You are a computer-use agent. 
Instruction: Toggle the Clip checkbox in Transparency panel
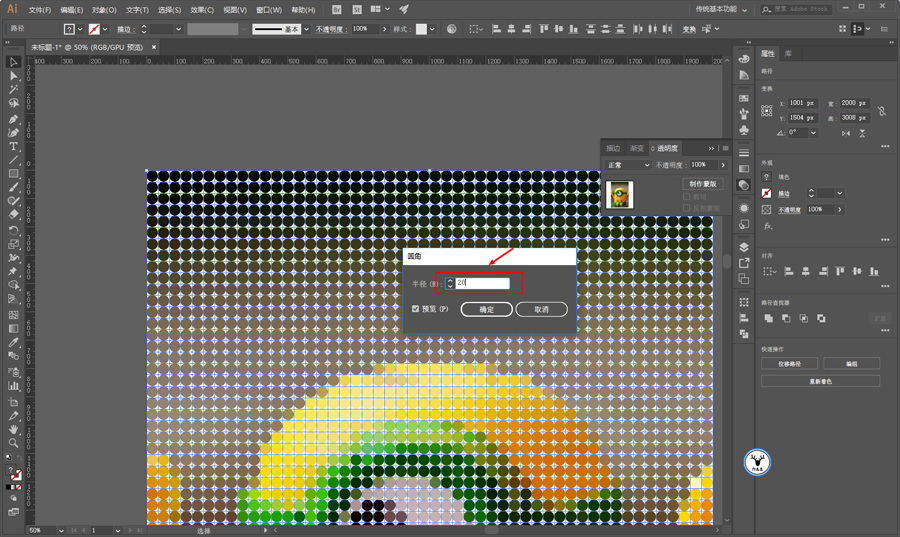tap(686, 197)
